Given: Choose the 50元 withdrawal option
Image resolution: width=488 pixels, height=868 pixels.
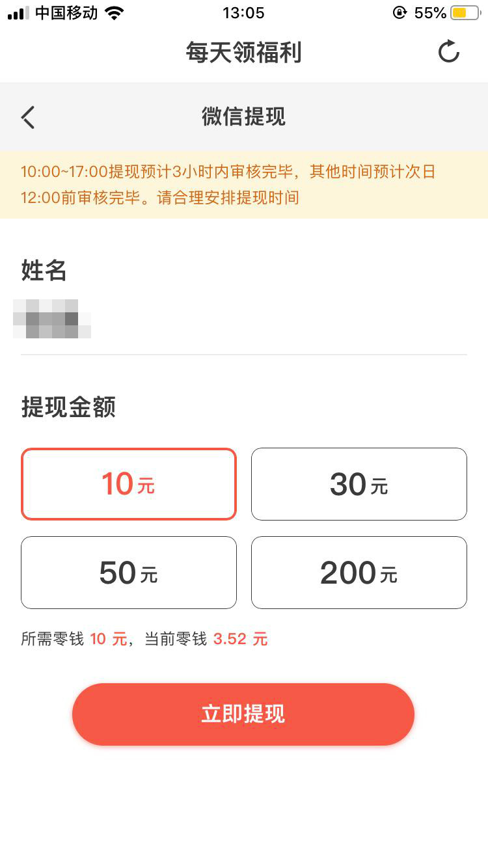Looking at the screenshot, I should (129, 573).
